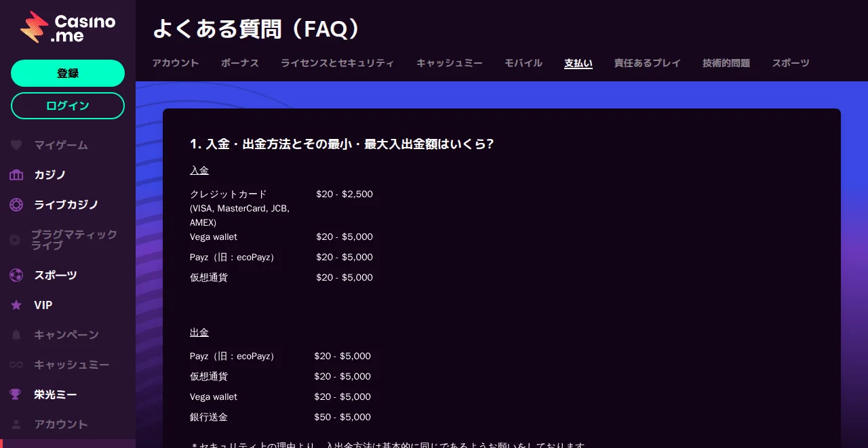Open 栄光ミー sidebar link
Image resolution: width=868 pixels, height=448 pixels.
point(56,394)
